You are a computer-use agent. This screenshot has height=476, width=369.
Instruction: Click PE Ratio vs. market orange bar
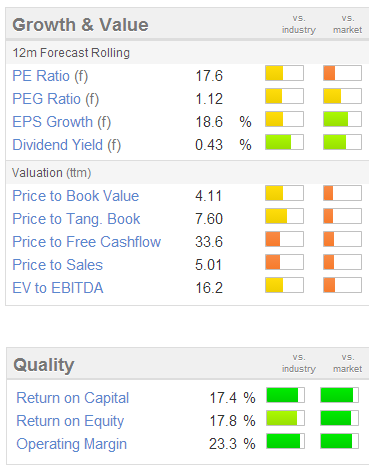(342, 73)
